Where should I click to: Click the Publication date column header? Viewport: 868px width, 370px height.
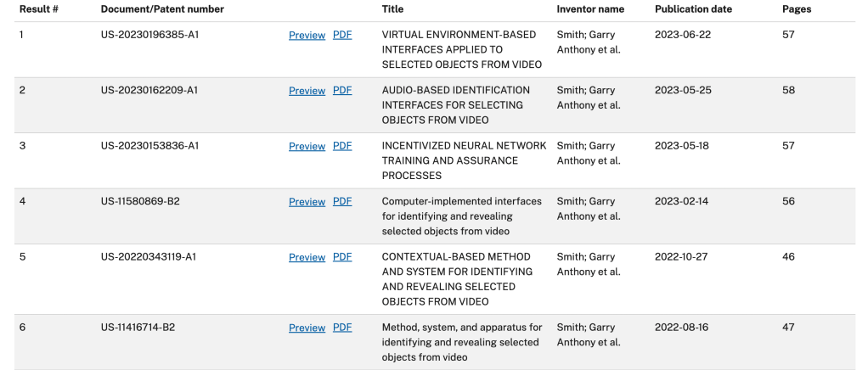coord(693,9)
